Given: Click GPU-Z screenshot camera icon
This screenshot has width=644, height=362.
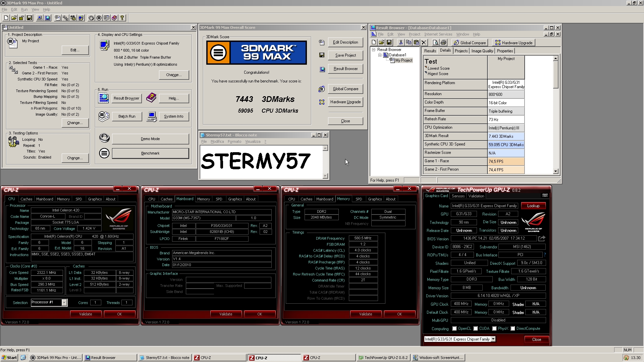Looking at the screenshot, I should [545, 195].
